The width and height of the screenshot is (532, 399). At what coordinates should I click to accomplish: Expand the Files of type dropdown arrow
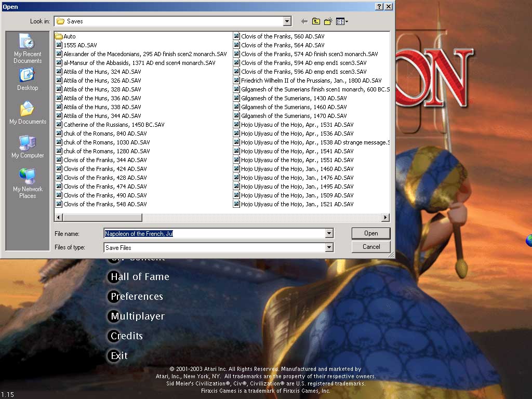click(329, 247)
